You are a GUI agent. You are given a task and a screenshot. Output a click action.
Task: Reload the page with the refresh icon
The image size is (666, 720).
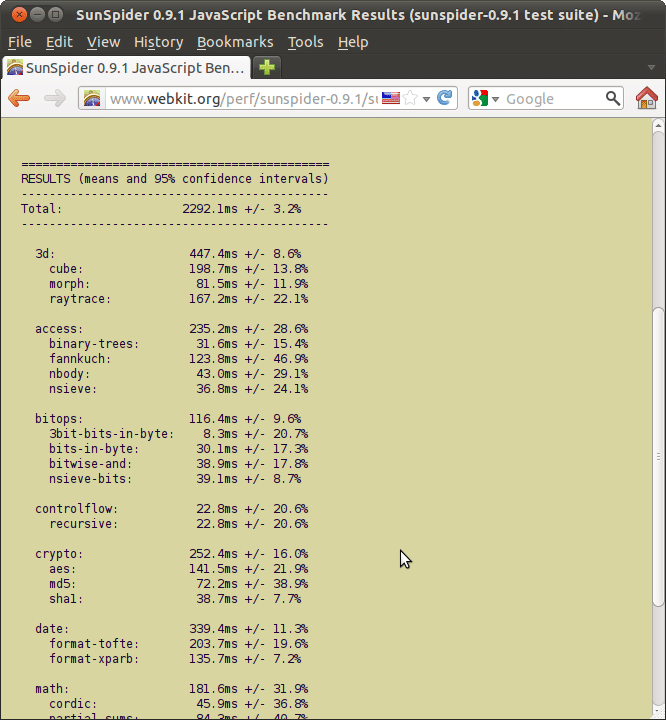click(x=444, y=98)
